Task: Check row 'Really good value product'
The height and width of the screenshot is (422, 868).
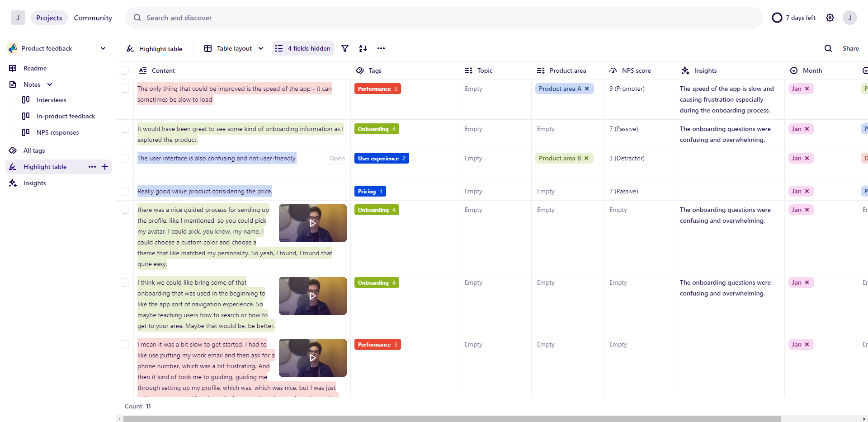Action: (x=125, y=191)
